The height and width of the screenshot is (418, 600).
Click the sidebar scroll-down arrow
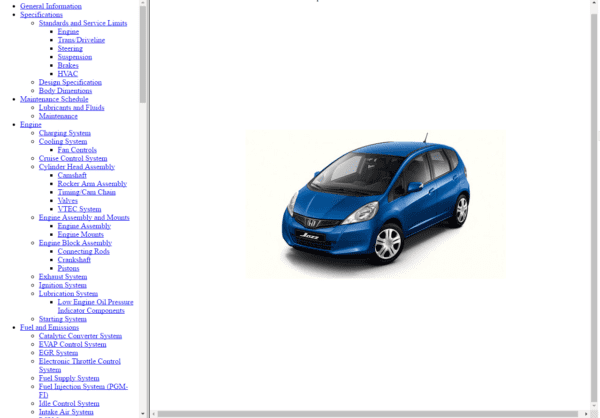(x=143, y=414)
